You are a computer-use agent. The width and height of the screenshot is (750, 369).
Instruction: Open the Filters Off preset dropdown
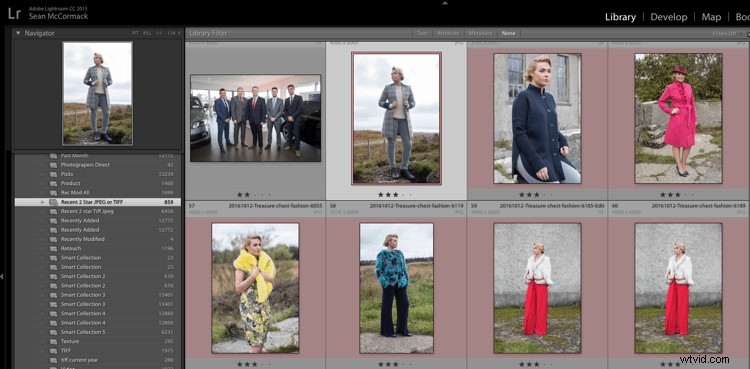(x=728, y=34)
